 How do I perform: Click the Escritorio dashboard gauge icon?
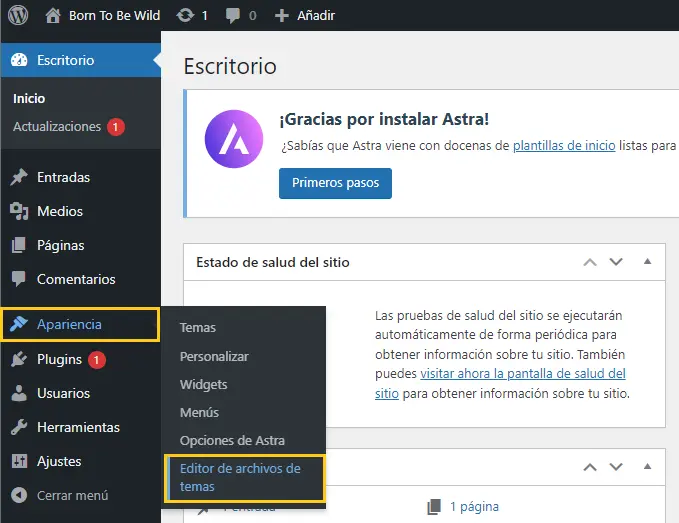click(x=19, y=60)
